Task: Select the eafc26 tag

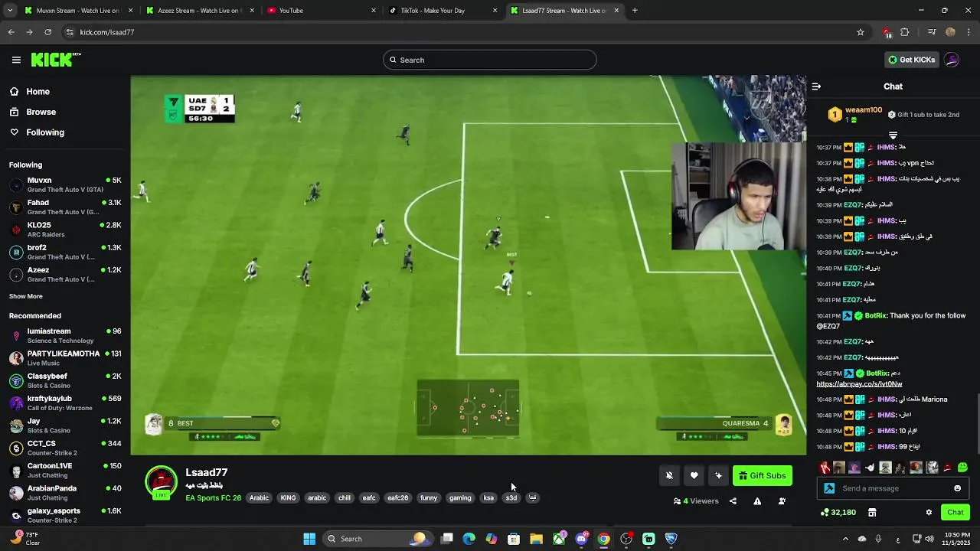Action: pyautogui.click(x=398, y=498)
